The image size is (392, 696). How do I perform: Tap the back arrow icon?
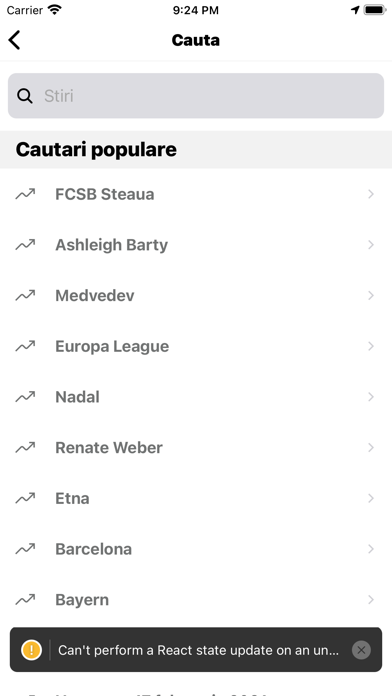tap(14, 40)
